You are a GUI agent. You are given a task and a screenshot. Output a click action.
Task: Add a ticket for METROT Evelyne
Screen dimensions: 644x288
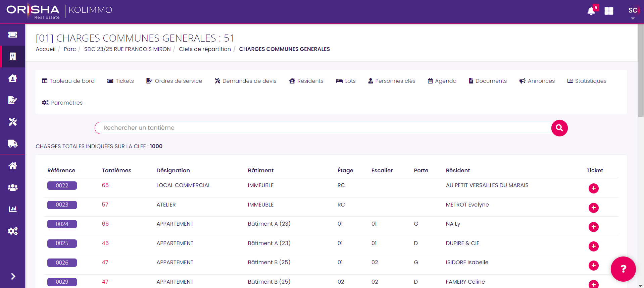(594, 208)
